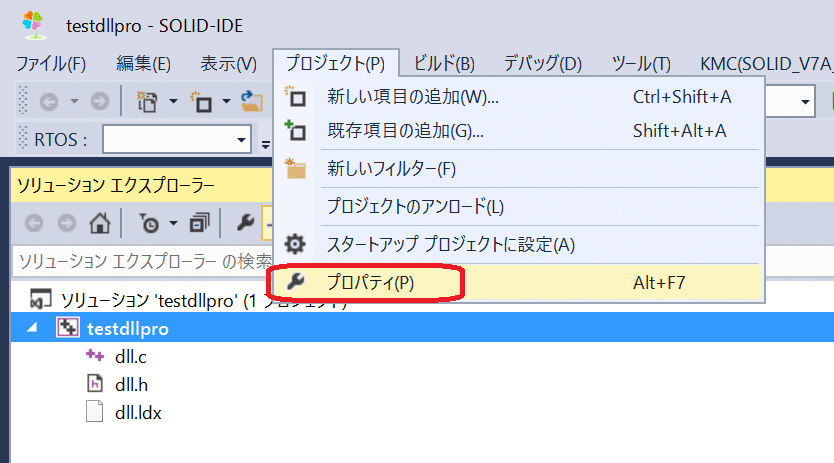The width and height of the screenshot is (834, 463).
Task: Open the デバッグ(D) menu
Action: [543, 64]
